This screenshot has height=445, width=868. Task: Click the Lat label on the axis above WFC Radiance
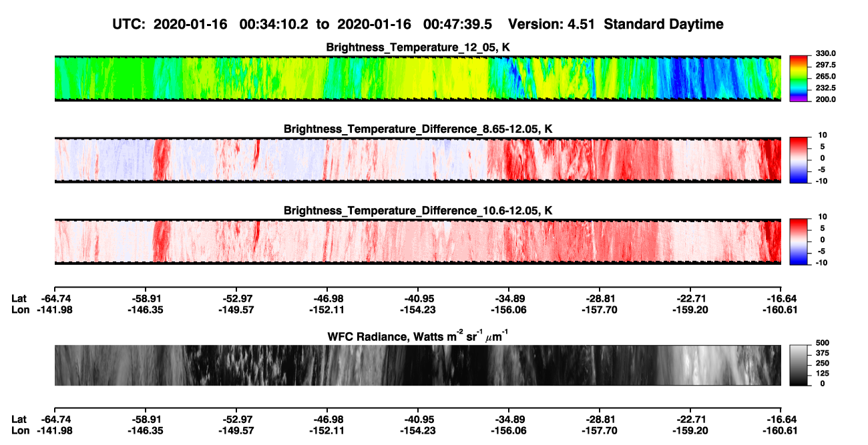(x=19, y=298)
